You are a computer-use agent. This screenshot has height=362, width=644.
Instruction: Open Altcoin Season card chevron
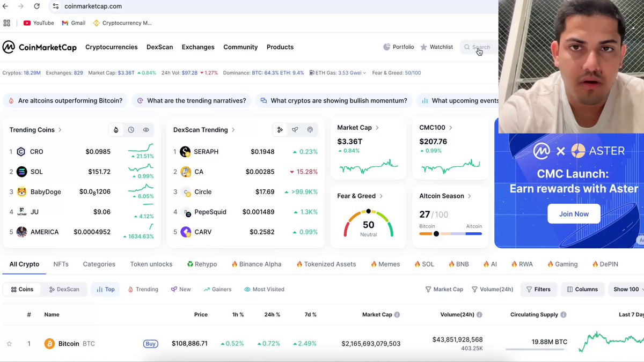(469, 196)
